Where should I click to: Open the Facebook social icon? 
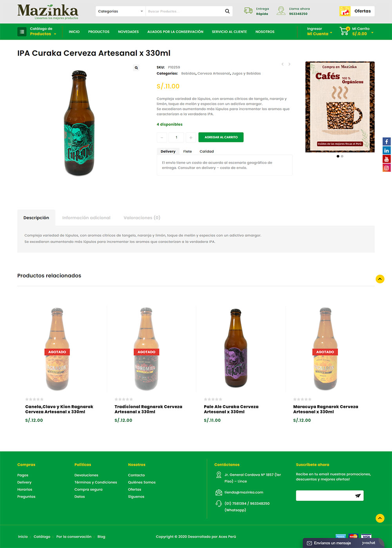[x=387, y=142]
